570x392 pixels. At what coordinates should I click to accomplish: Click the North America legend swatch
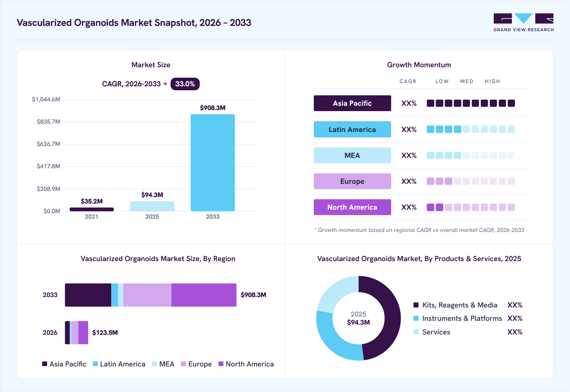[x=221, y=364]
